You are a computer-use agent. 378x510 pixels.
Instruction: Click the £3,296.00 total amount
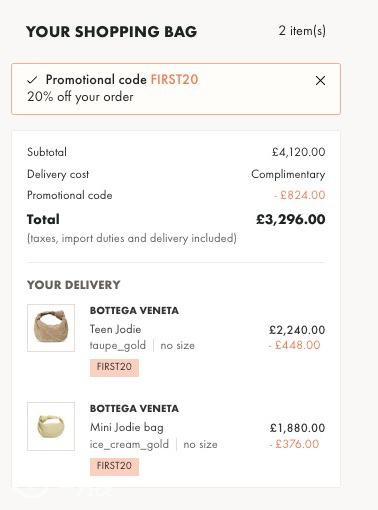coord(291,219)
